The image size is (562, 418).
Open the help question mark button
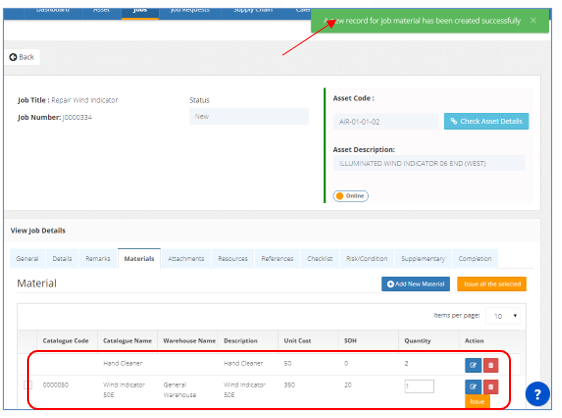(537, 394)
